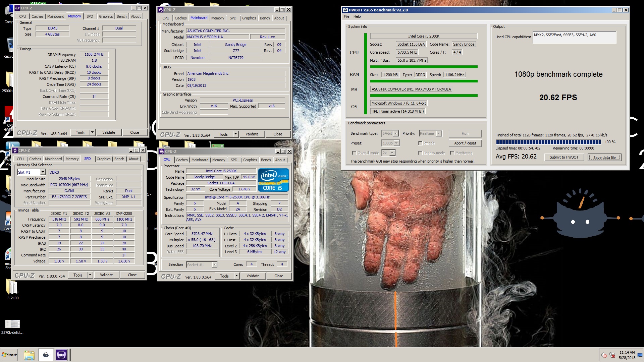Open the Slot #1 memory slot dropdown

43,172
